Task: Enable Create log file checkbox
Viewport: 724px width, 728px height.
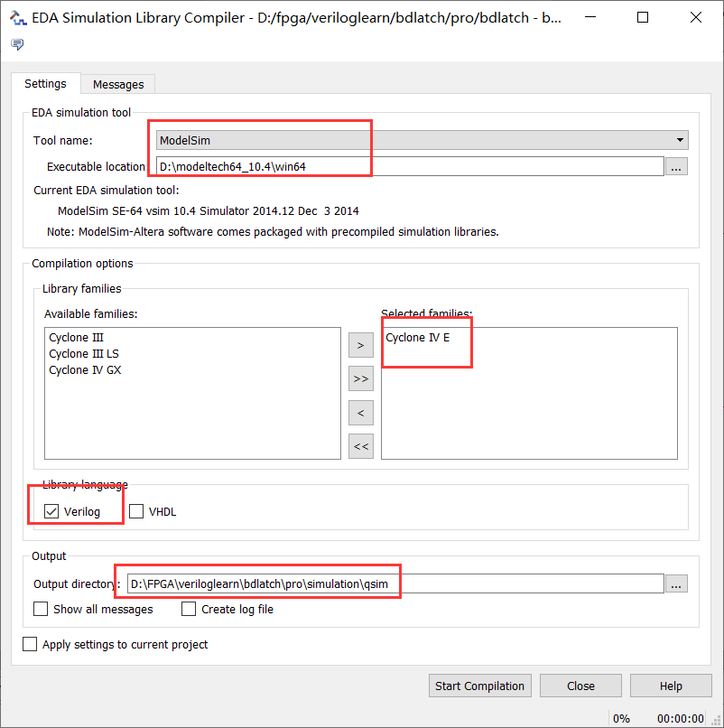Action: coord(189,609)
